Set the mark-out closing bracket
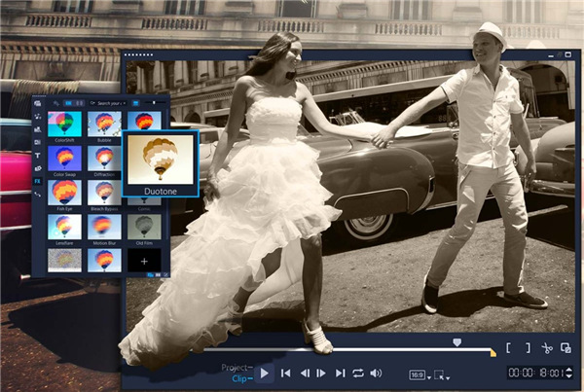The width and height of the screenshot is (584, 392). click(527, 348)
